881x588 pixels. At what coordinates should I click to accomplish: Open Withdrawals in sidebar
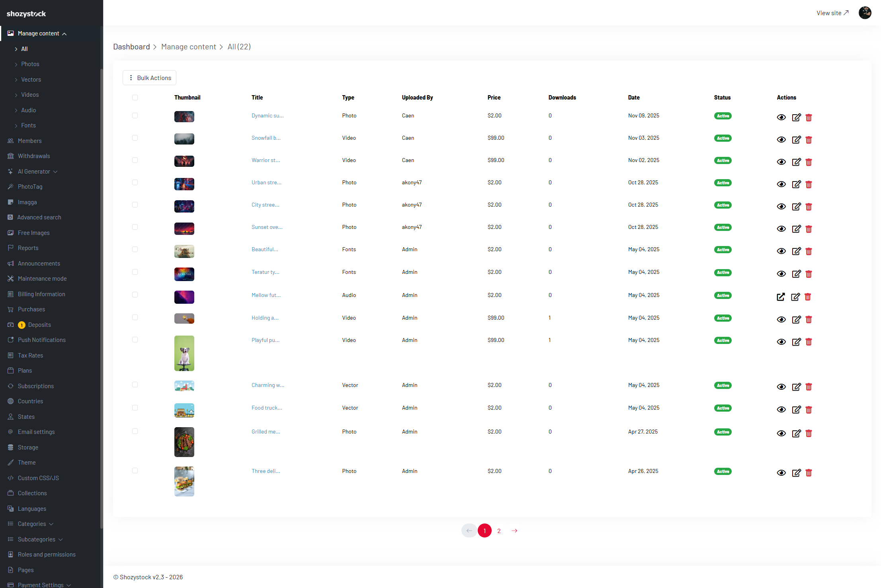[34, 156]
